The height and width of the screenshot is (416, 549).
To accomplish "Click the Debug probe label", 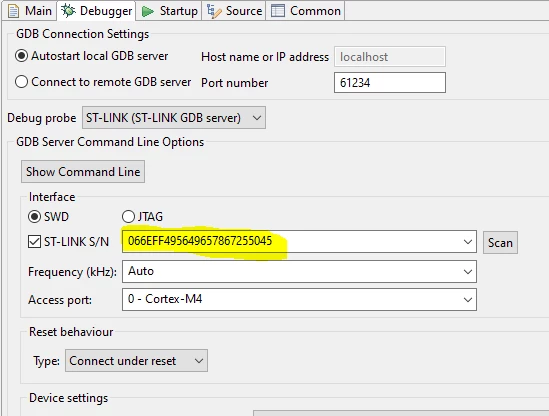I will [x=42, y=118].
